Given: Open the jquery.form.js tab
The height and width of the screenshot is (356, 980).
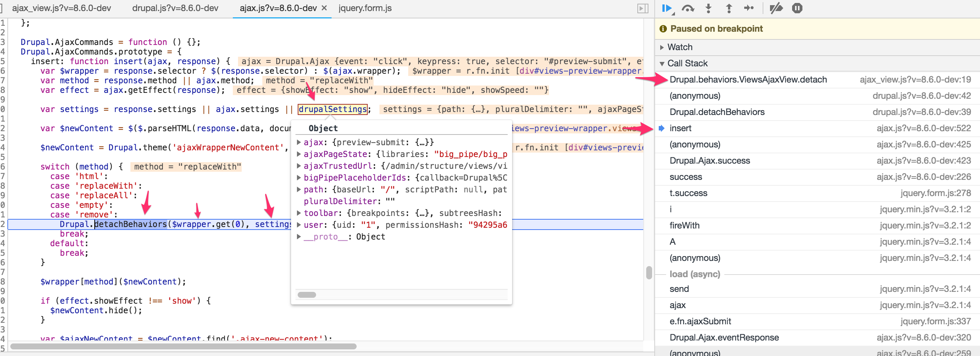Looking at the screenshot, I should 365,8.
